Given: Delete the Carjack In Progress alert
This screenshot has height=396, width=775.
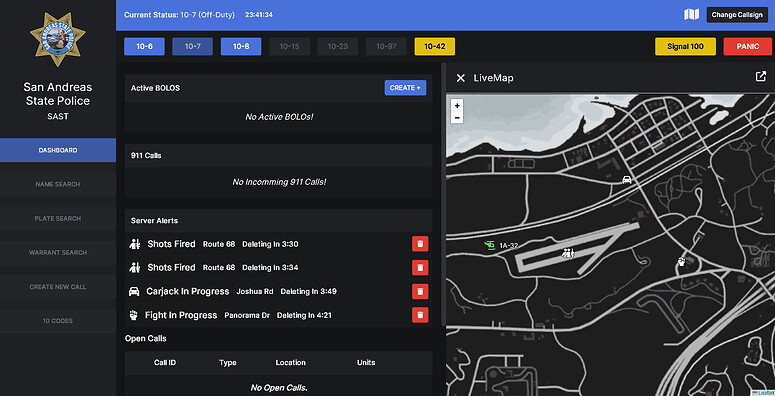Looking at the screenshot, I should coord(420,291).
